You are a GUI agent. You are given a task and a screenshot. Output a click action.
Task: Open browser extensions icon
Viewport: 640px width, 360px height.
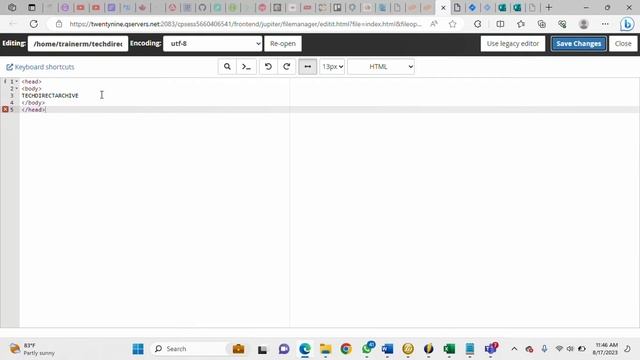point(478,24)
